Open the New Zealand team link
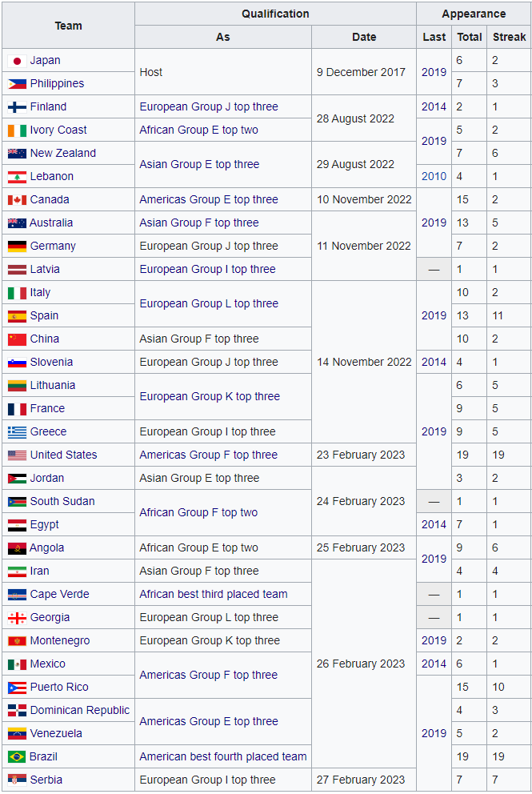This screenshot has width=532, height=794. (62, 153)
